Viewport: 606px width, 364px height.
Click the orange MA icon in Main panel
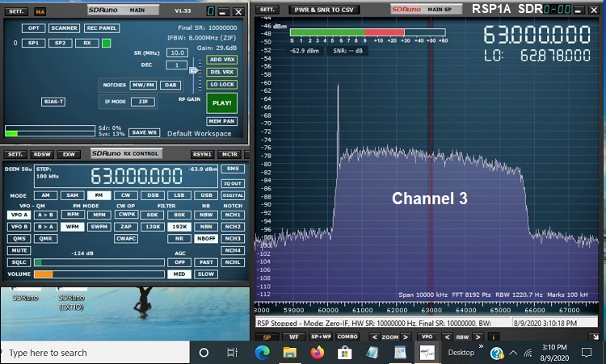(x=40, y=12)
